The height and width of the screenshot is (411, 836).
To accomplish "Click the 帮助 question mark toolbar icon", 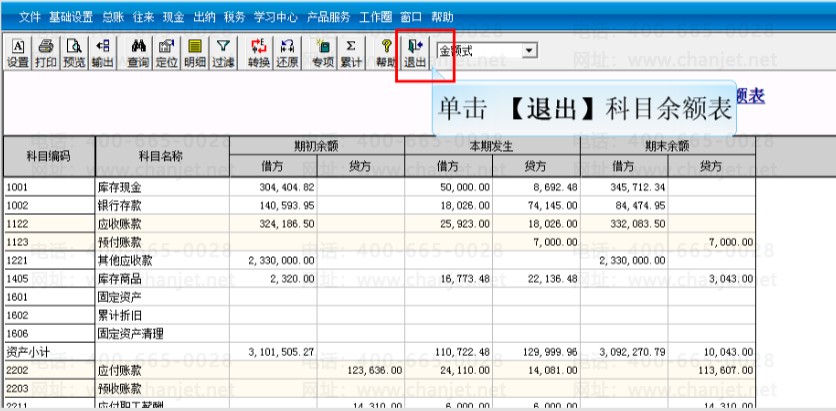I will (x=387, y=53).
